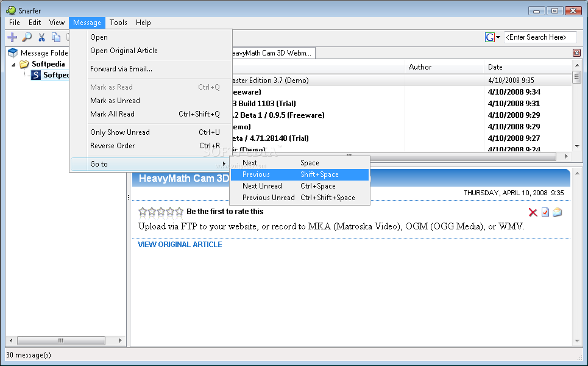The width and height of the screenshot is (588, 366).
Task: Select Next in Go to submenu
Action: [300, 163]
